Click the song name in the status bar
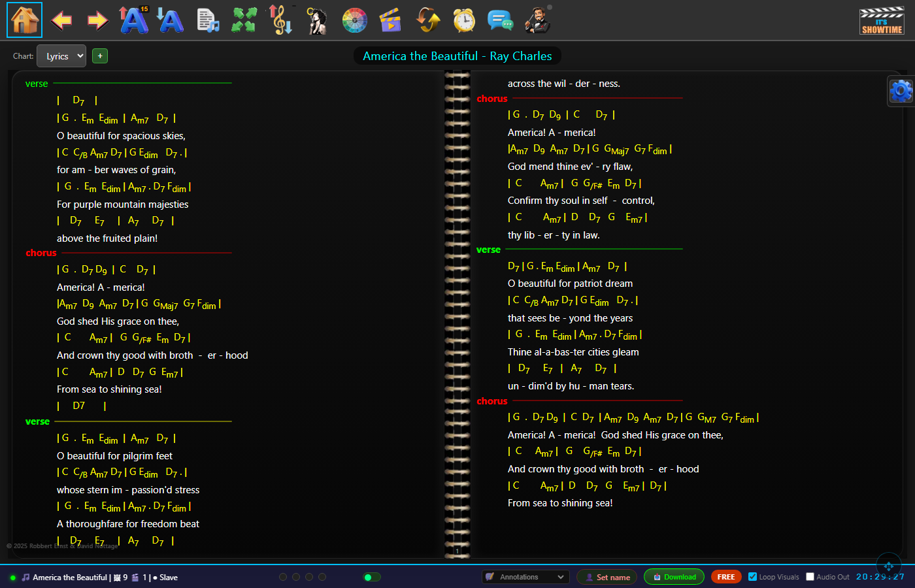915x588 pixels. [x=70, y=578]
